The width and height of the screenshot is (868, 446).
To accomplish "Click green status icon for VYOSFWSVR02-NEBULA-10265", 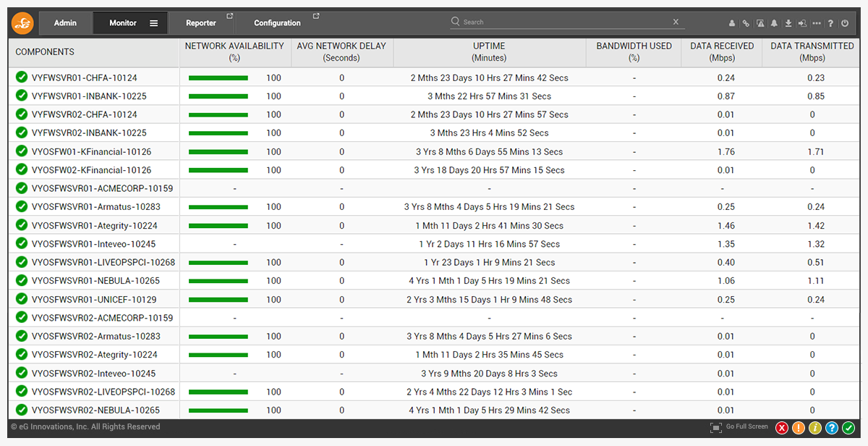I will [22, 410].
